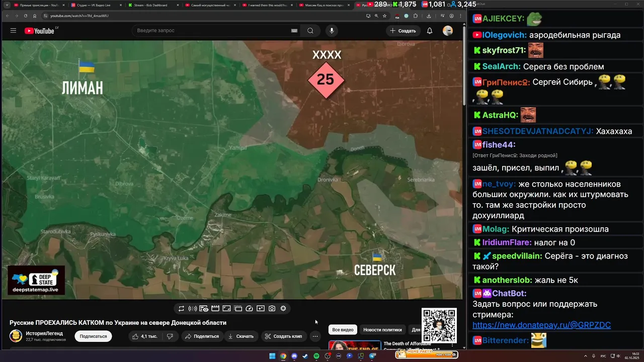Click the video player map area
This screenshot has height=362, width=644.
coord(232,170)
